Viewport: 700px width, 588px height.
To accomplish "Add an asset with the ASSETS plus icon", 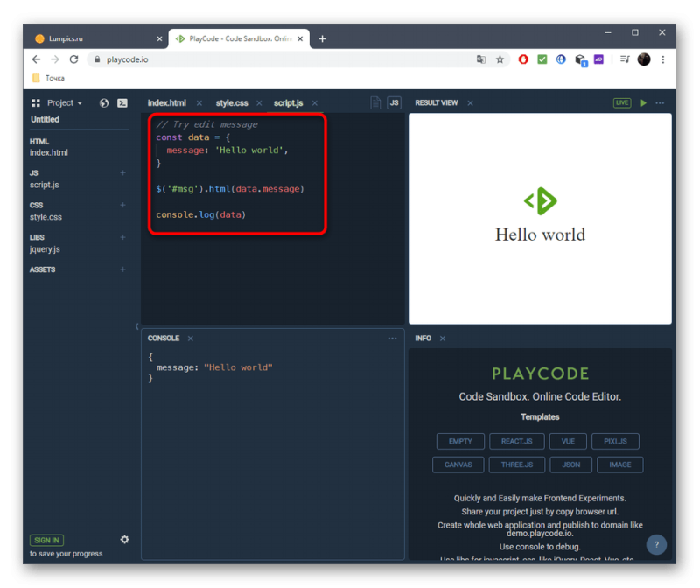I will click(122, 269).
